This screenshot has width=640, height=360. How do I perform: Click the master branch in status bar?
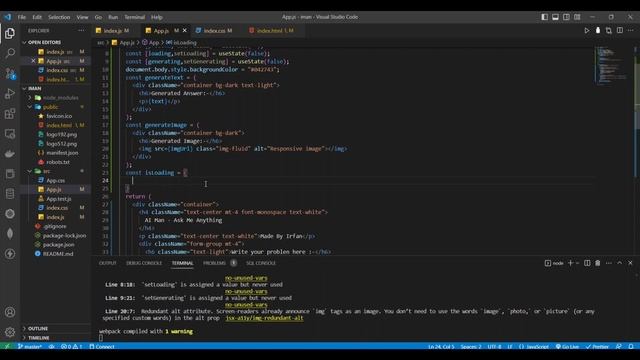click(30, 347)
